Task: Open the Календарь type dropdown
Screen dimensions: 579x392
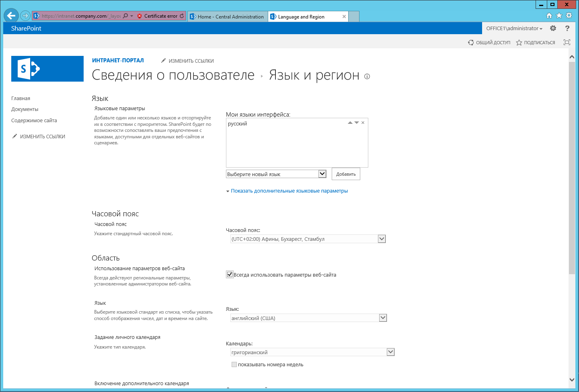Action: (x=313, y=352)
